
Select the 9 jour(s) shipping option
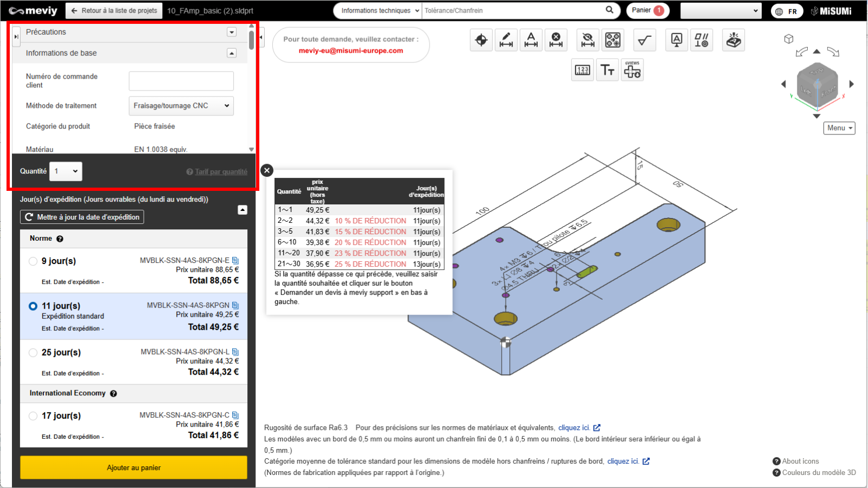[x=33, y=261]
